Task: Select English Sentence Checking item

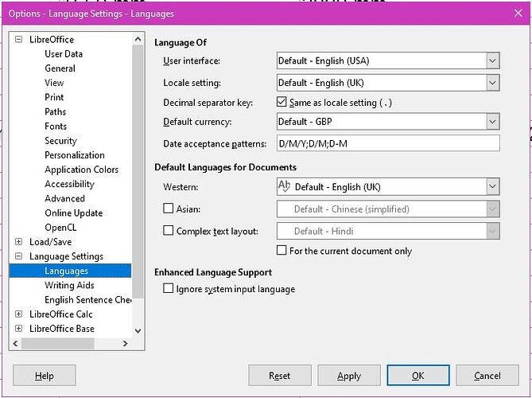Action: pos(88,300)
